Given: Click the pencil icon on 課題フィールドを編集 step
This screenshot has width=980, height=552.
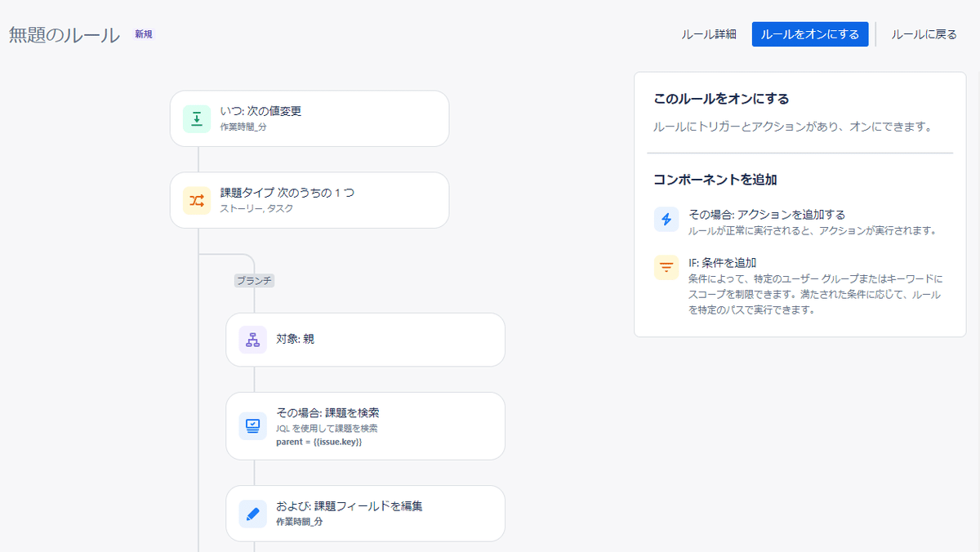Looking at the screenshot, I should click(252, 514).
